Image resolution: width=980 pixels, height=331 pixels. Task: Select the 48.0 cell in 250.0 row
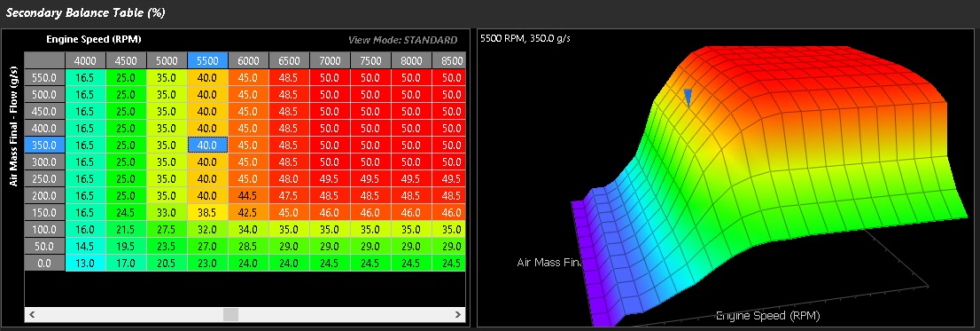[x=290, y=178]
